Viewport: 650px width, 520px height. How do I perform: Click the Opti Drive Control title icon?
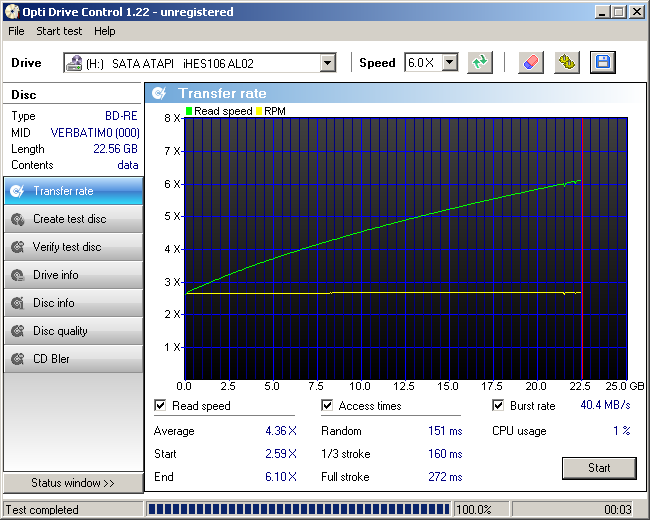12,12
